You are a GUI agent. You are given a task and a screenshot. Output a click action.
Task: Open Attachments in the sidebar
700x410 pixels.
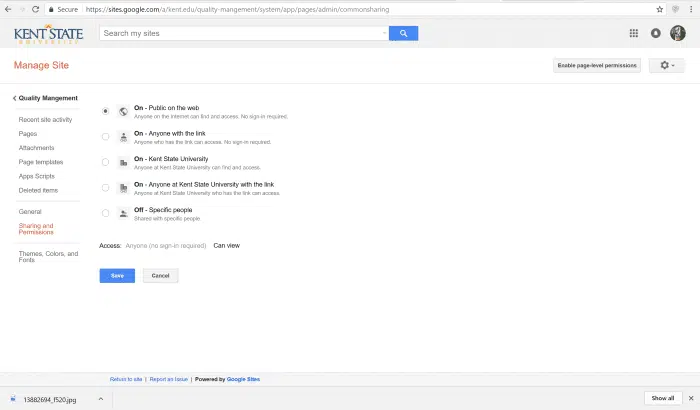[36, 148]
